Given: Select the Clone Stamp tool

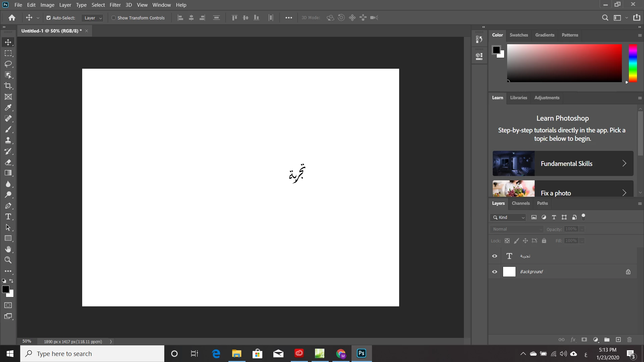Looking at the screenshot, I should click(8, 140).
